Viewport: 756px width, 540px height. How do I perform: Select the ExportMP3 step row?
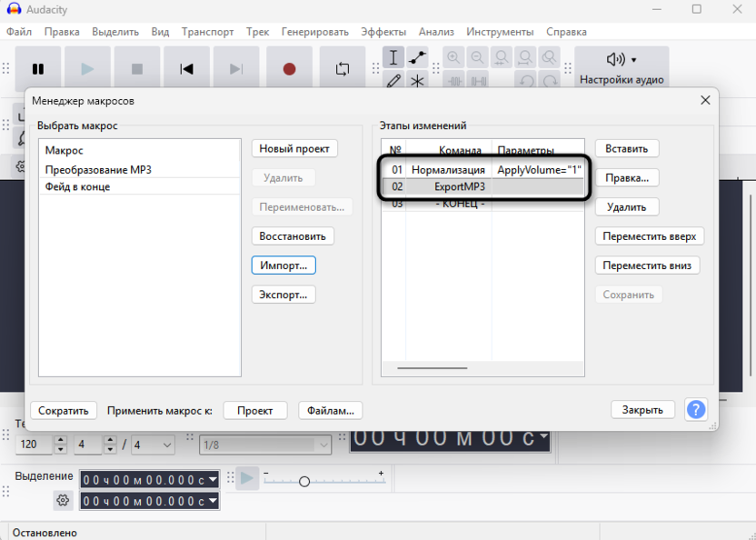[459, 186]
